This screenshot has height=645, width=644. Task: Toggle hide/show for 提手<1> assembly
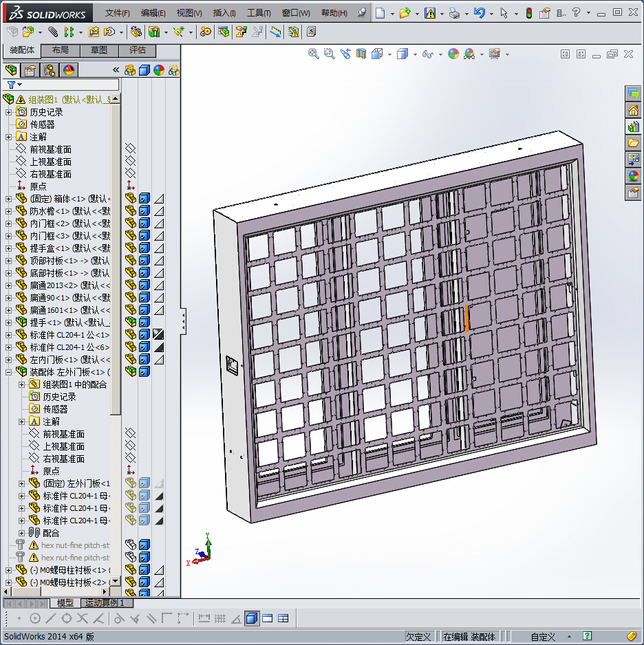[131, 322]
